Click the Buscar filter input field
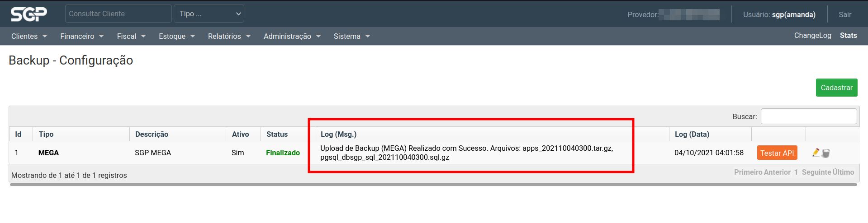 (808, 116)
